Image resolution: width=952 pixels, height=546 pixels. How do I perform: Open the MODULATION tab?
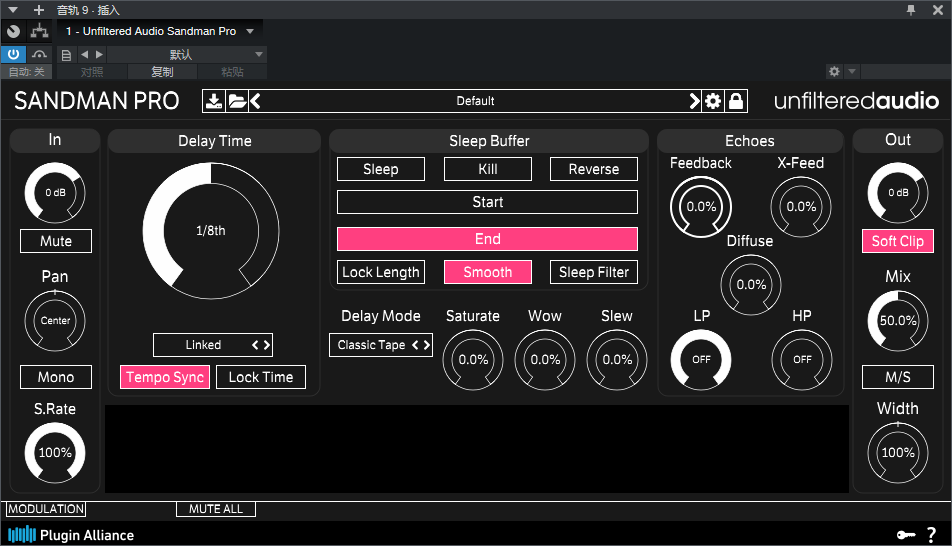(46, 509)
